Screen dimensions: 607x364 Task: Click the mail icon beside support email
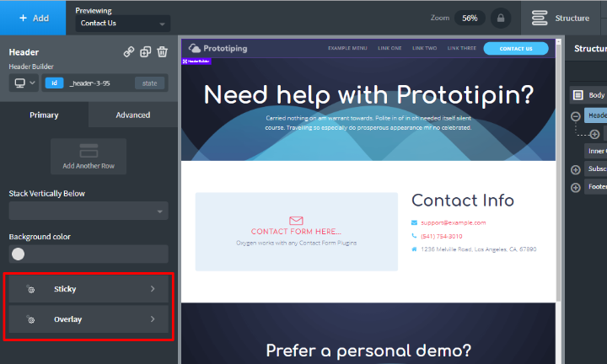tap(414, 222)
